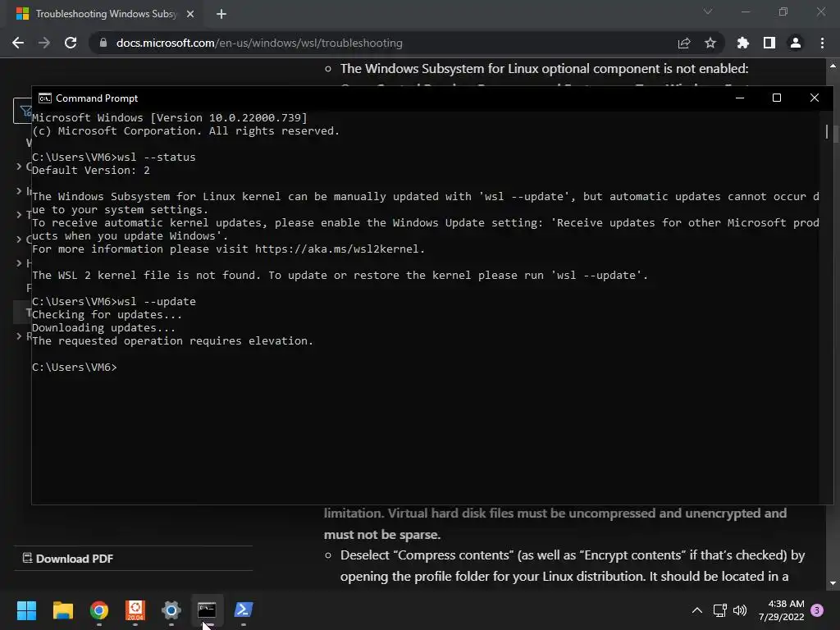This screenshot has height=630, width=840.
Task: Close the Command Prompt window
Action: coord(815,98)
